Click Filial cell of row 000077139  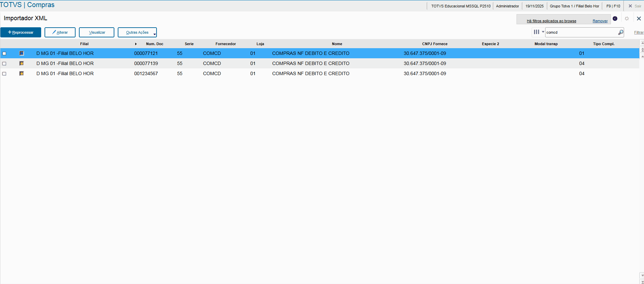(65, 63)
